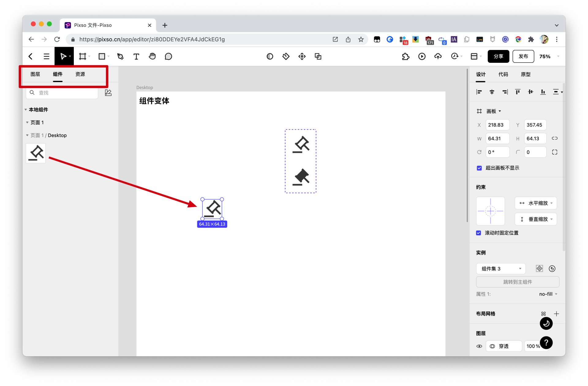Toggle layer visibility eye icon
This screenshot has width=588, height=386.
(x=479, y=346)
